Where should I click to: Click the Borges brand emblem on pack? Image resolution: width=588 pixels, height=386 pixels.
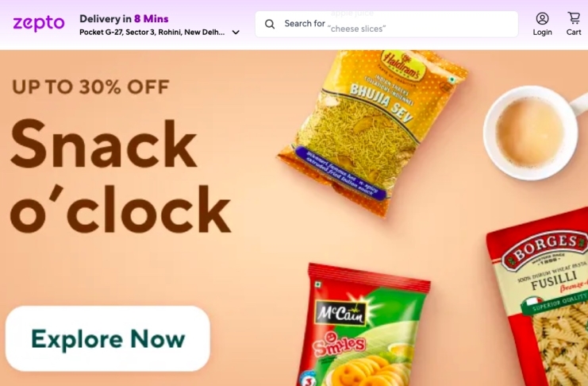pos(544,247)
